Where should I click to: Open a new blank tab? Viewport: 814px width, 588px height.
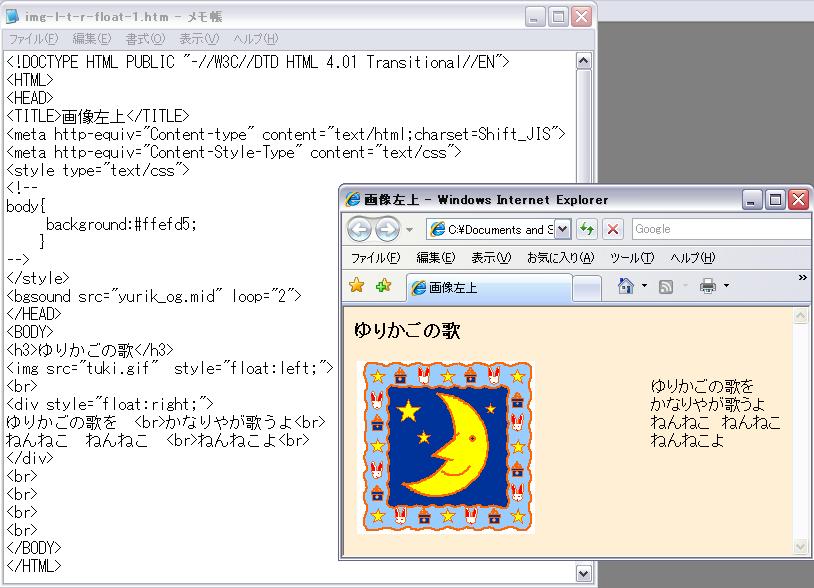tap(587, 288)
